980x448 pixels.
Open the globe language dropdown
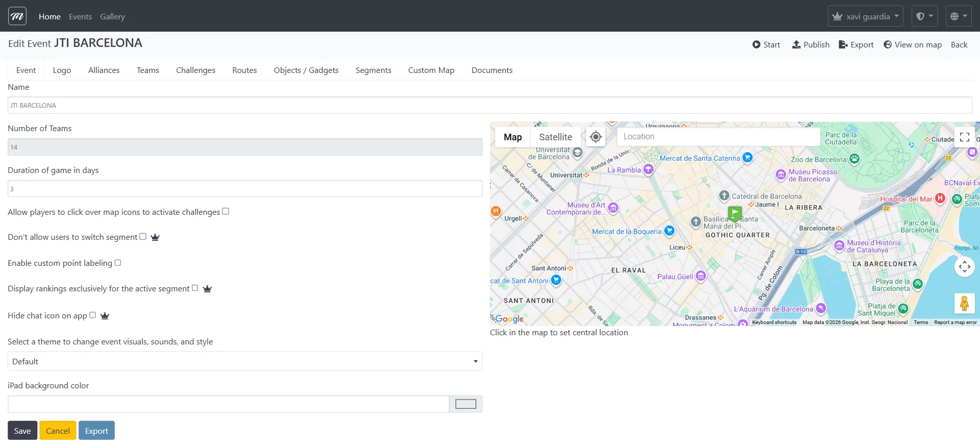[x=958, y=16]
